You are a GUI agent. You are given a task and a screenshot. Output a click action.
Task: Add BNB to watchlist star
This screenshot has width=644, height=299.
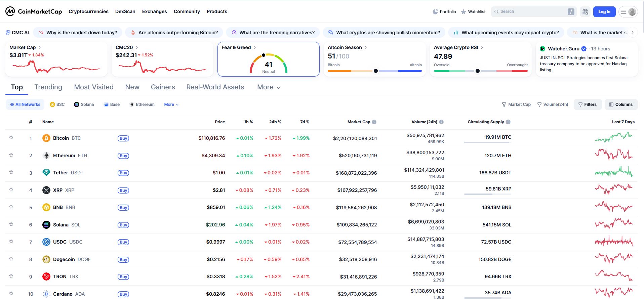point(11,207)
